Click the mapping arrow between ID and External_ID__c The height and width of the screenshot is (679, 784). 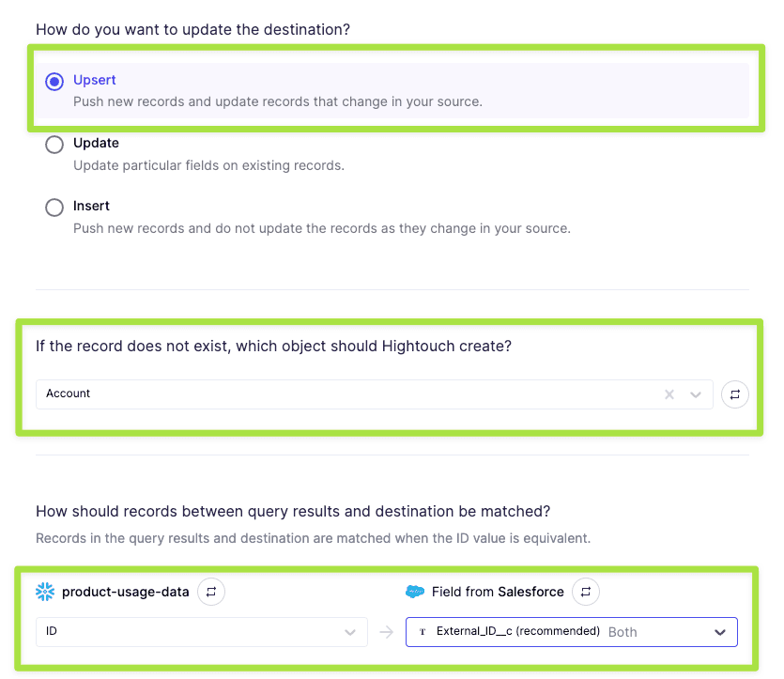click(386, 632)
